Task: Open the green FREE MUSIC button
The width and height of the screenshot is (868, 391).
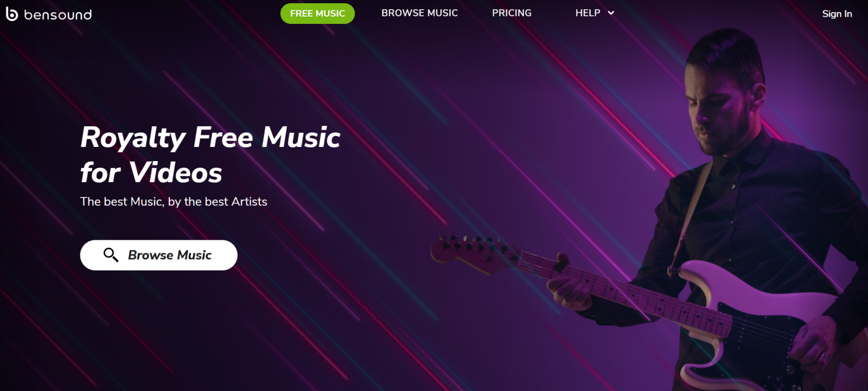Action: coord(317,14)
